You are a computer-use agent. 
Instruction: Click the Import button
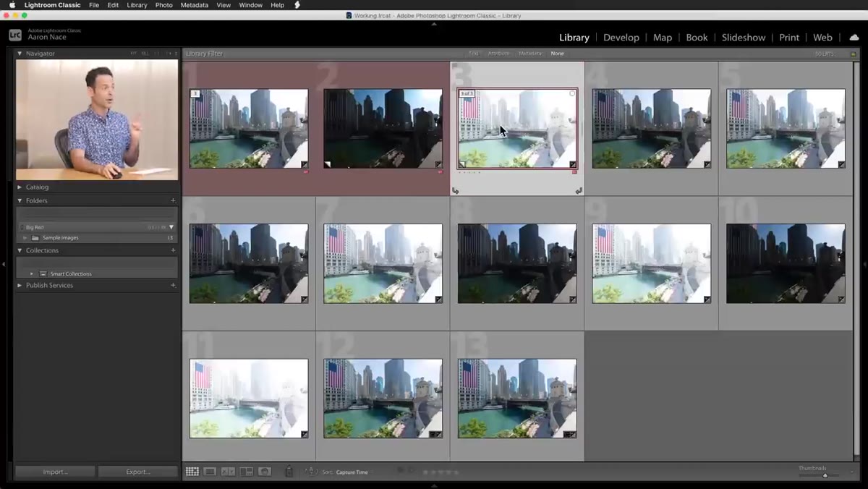click(56, 472)
